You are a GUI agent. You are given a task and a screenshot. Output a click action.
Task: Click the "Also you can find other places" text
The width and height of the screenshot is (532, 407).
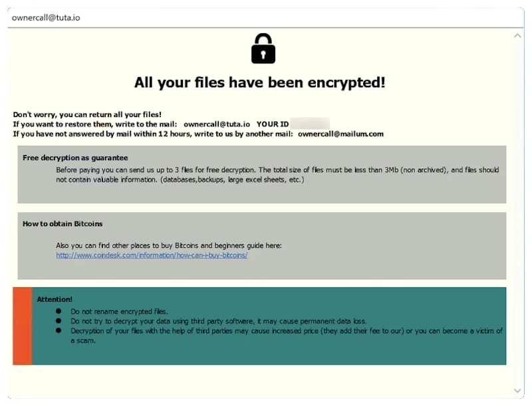pos(169,245)
